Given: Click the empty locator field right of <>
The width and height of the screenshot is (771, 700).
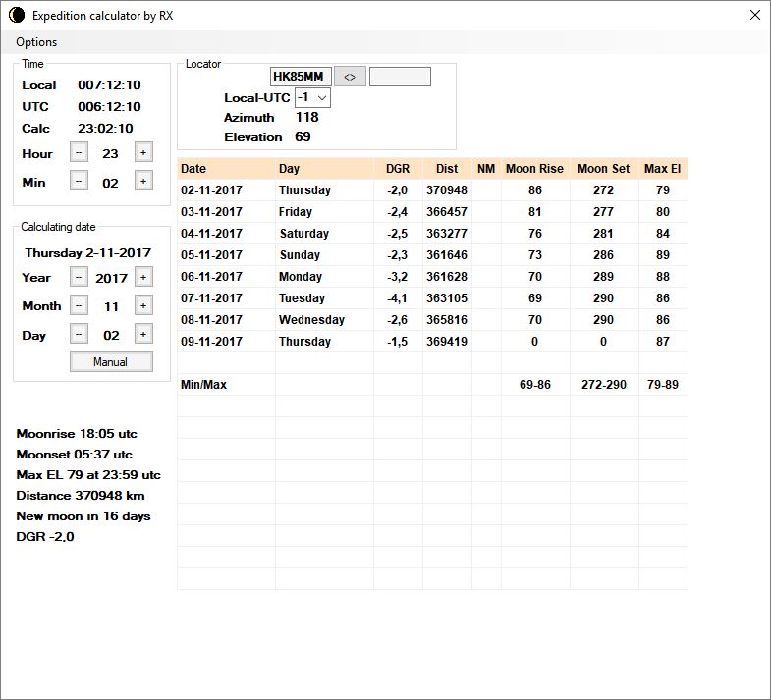Looking at the screenshot, I should 400,77.
